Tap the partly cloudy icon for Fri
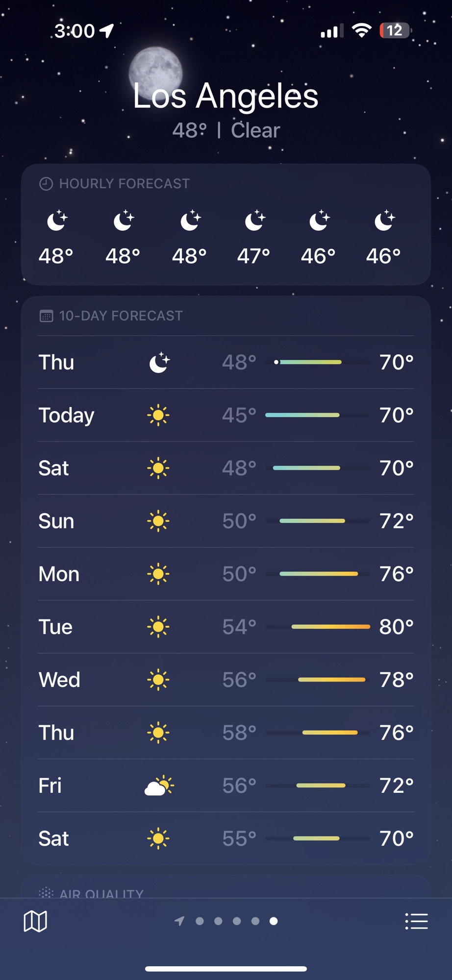The image size is (452, 980). pyautogui.click(x=159, y=785)
